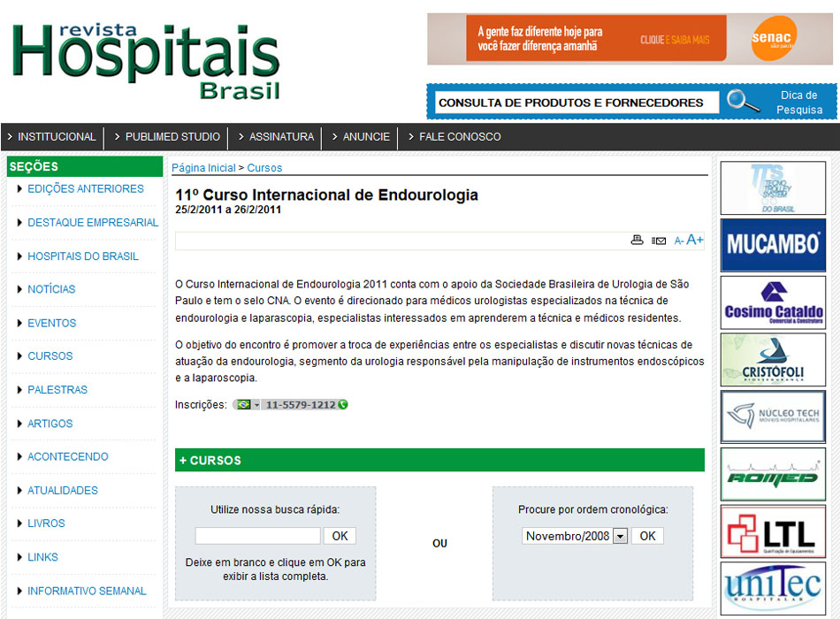Click the chevron before Institucional
Viewport: 840px width, 619px height.
click(11, 137)
